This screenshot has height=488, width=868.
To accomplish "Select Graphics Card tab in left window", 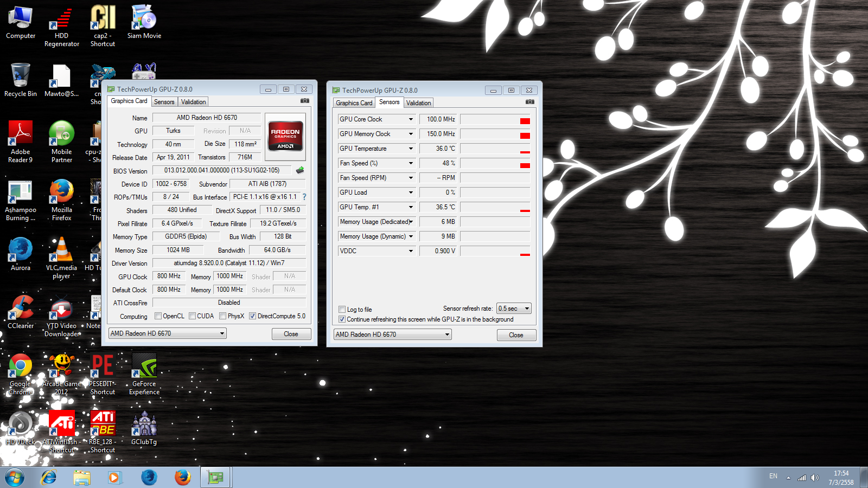I will 129,101.
